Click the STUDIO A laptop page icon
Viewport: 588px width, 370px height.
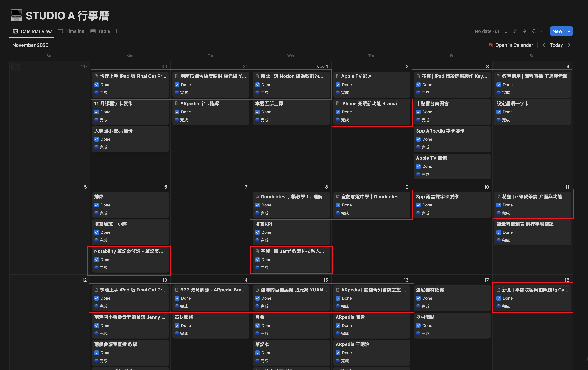17,15
